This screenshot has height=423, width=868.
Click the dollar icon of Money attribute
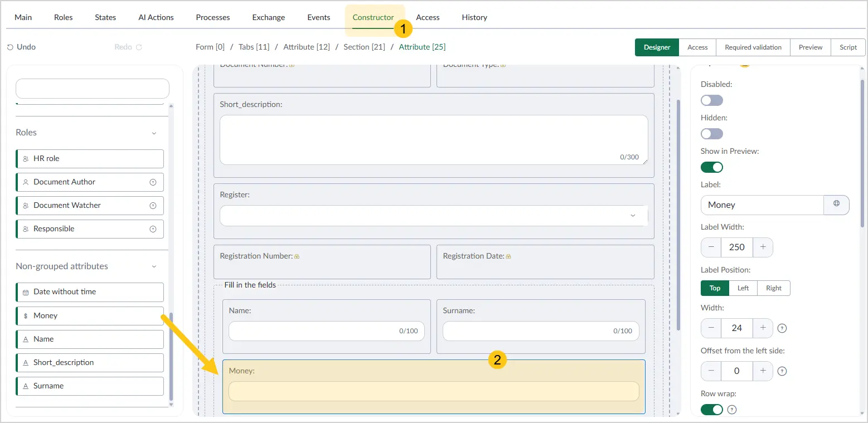click(x=26, y=316)
